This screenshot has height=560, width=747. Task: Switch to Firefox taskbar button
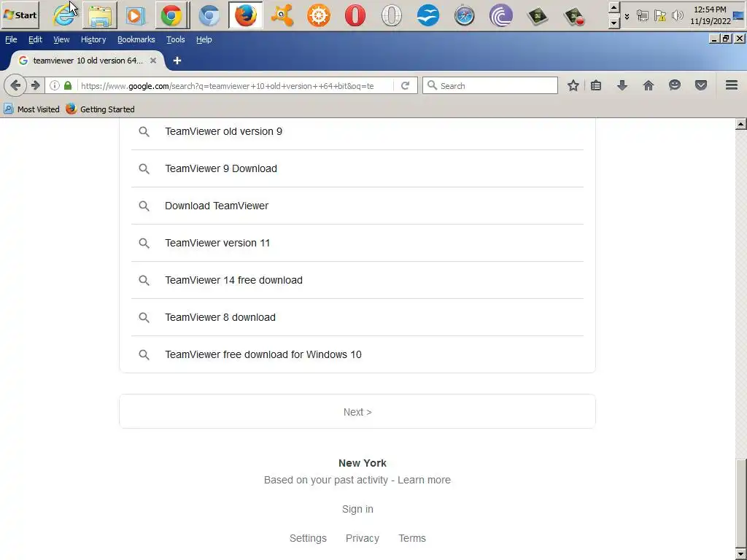[x=246, y=15]
